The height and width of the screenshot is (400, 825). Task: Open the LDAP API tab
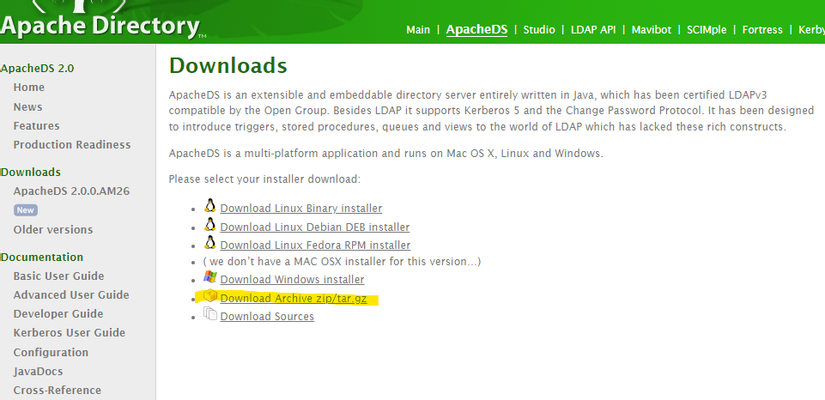(x=593, y=30)
